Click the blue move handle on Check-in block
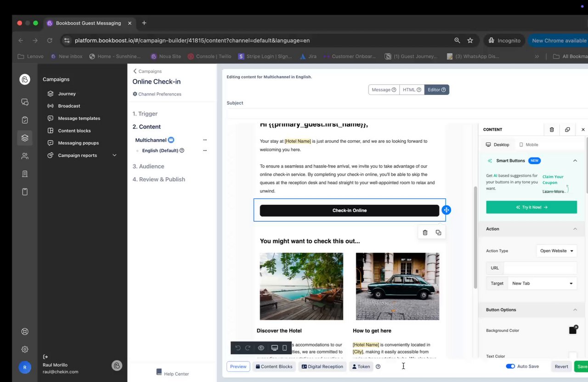 point(446,210)
